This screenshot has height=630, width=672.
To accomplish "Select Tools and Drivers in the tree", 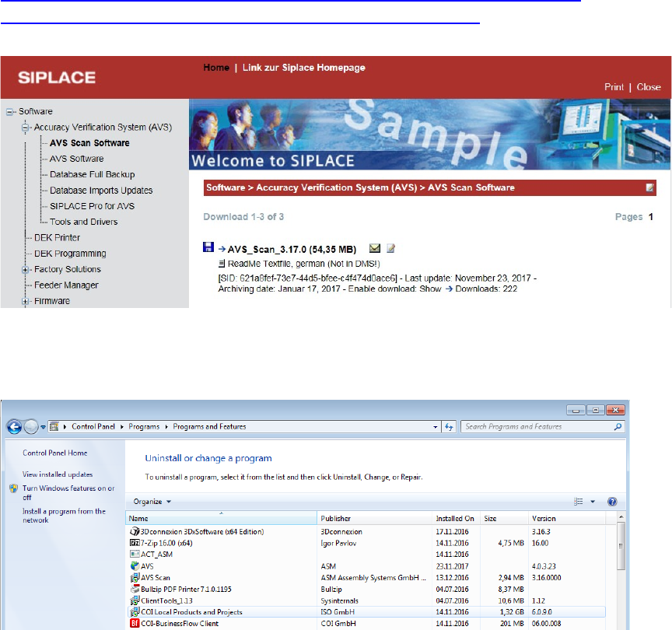I will [x=83, y=222].
